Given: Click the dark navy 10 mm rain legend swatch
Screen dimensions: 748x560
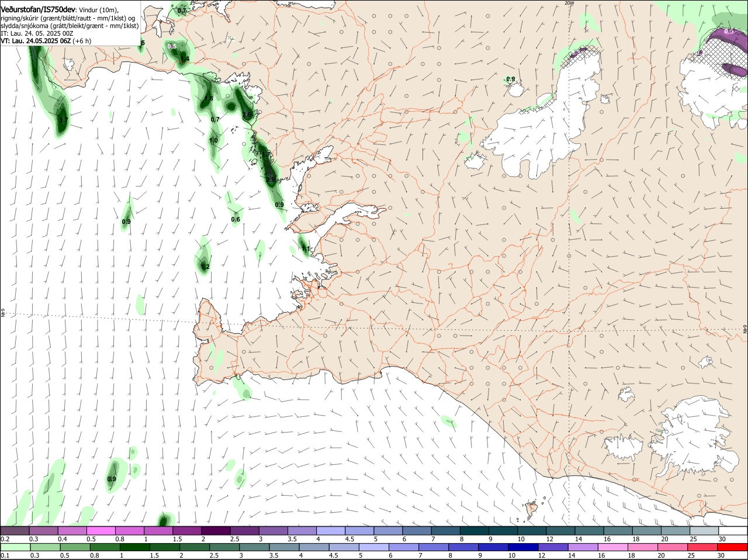Looking at the screenshot, I should (523, 547).
